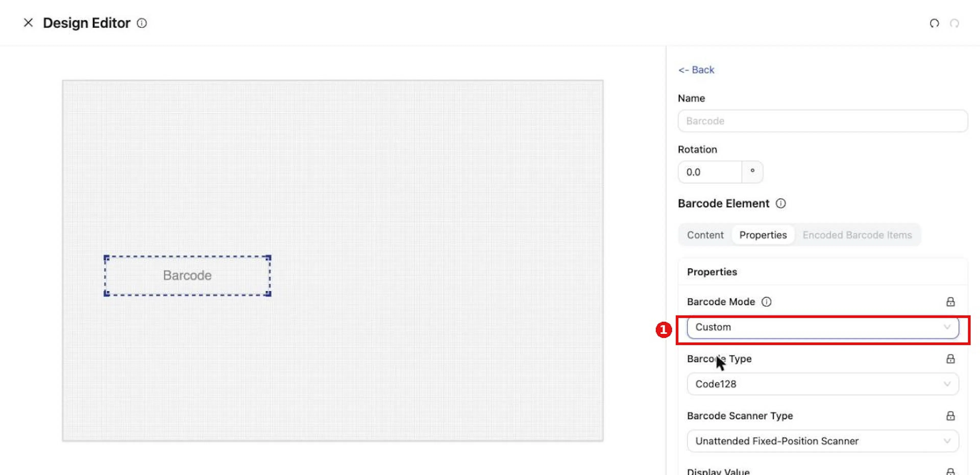980x475 pixels.
Task: Toggle lock for Barcode Scanner Type
Action: [x=950, y=416]
